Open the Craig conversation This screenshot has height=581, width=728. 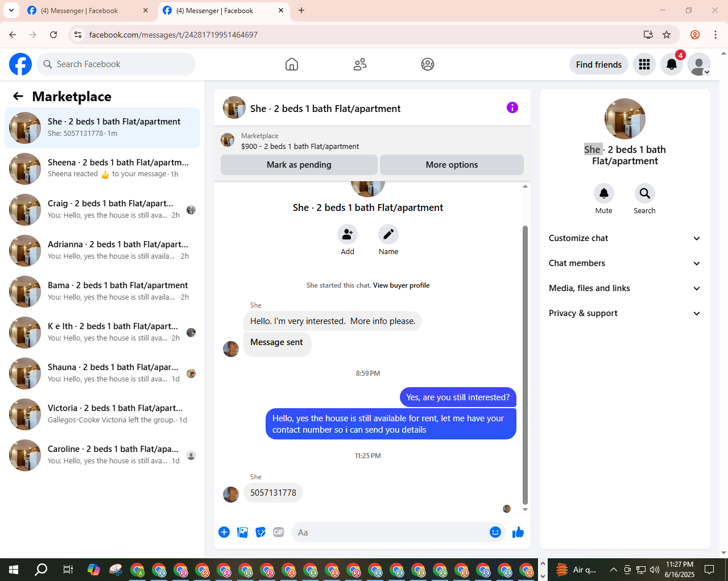coord(102,210)
